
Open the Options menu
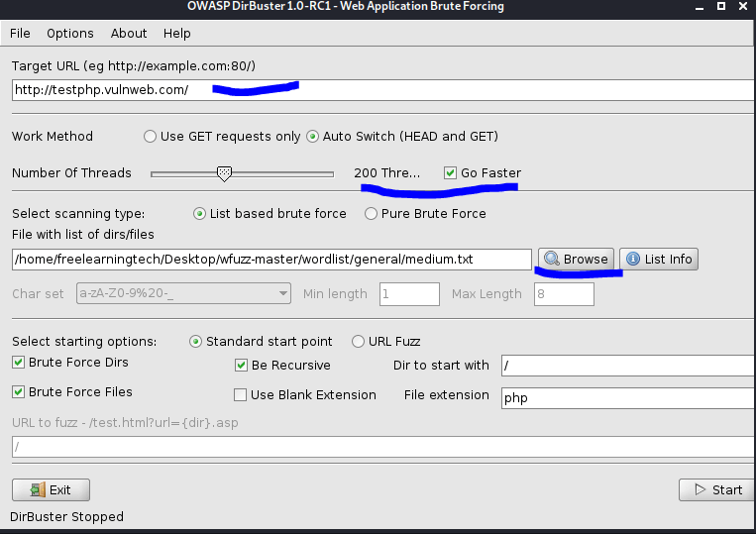[70, 34]
